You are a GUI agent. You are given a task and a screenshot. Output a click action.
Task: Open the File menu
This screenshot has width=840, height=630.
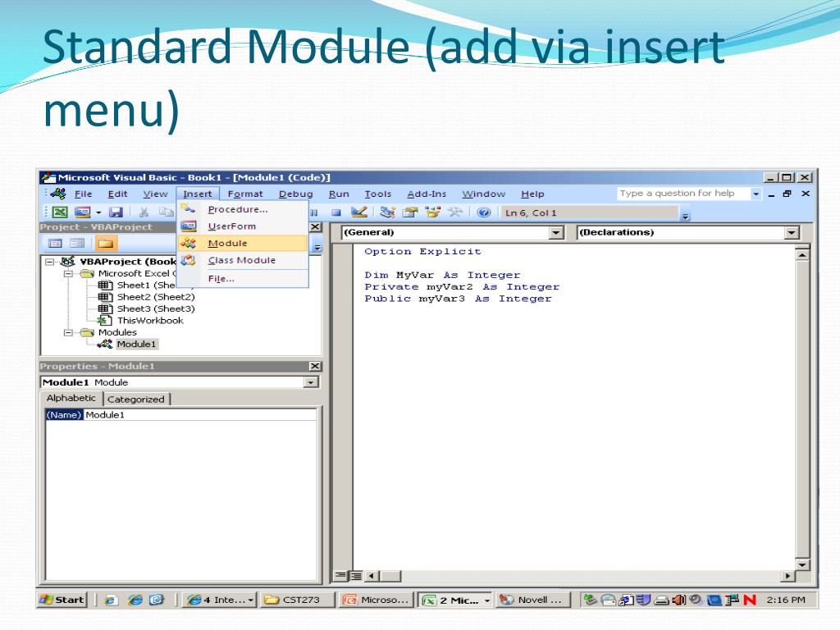coord(83,194)
